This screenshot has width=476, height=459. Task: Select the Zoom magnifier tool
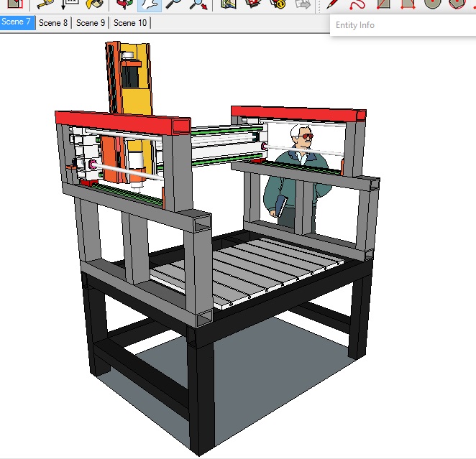coord(173,4)
